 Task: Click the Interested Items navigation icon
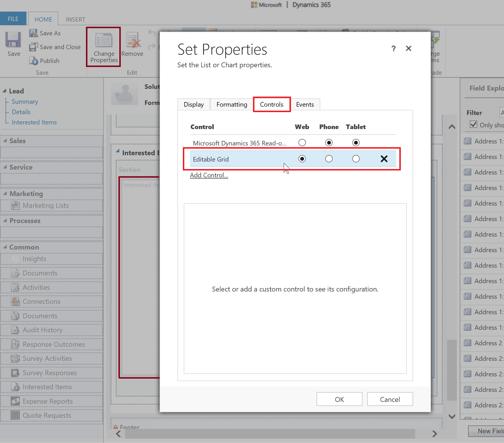(15, 387)
